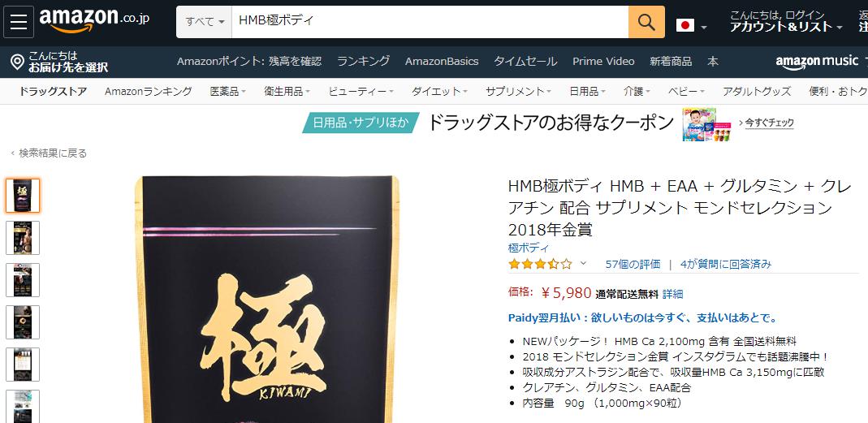Viewport: 868px width, 423px height.
Task: Open the hamburger navigation menu
Action: point(19,22)
